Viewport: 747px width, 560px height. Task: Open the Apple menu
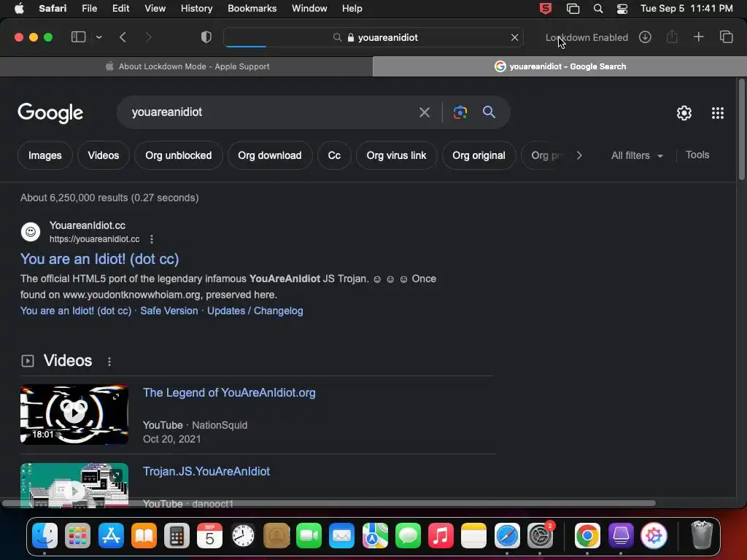point(19,9)
